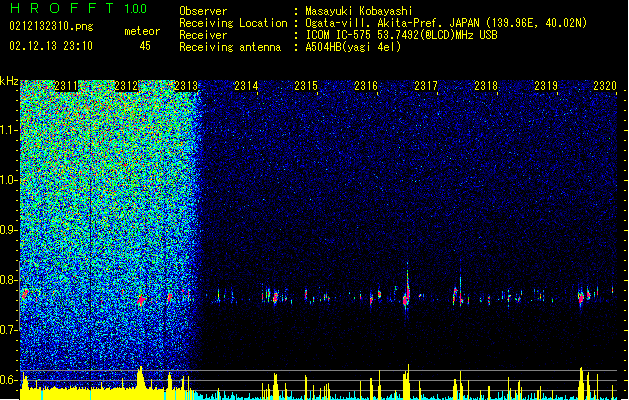This screenshot has height=400, width=629.
Task: Click the kHz axis unit label
Action: [x=9, y=81]
